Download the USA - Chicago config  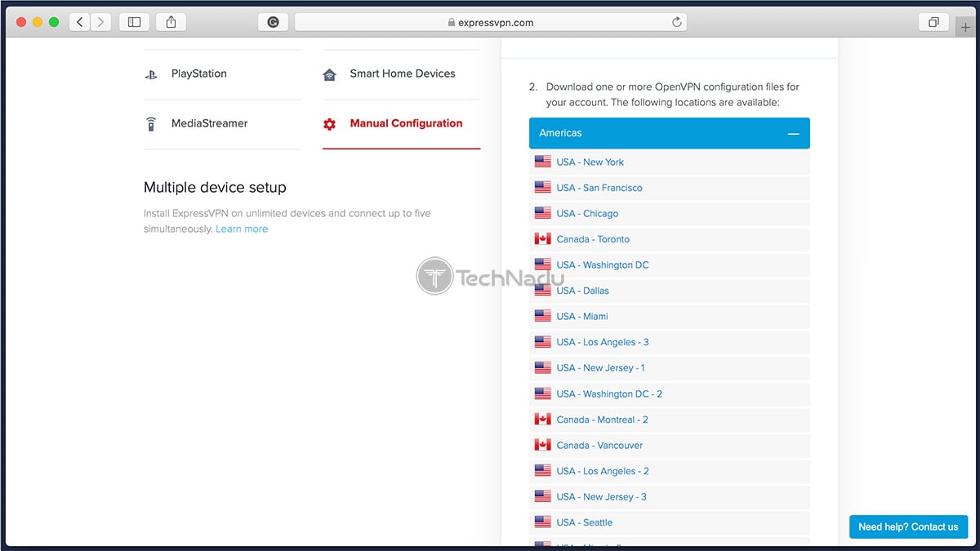587,213
